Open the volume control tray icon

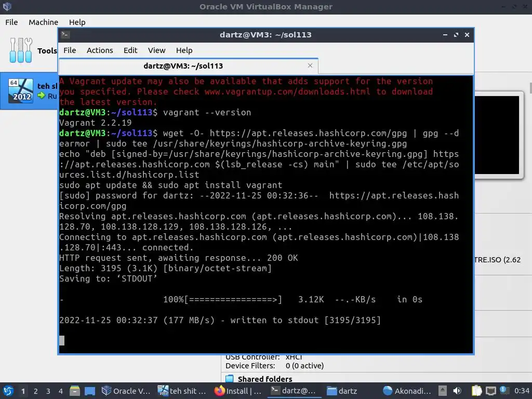pyautogui.click(x=457, y=391)
